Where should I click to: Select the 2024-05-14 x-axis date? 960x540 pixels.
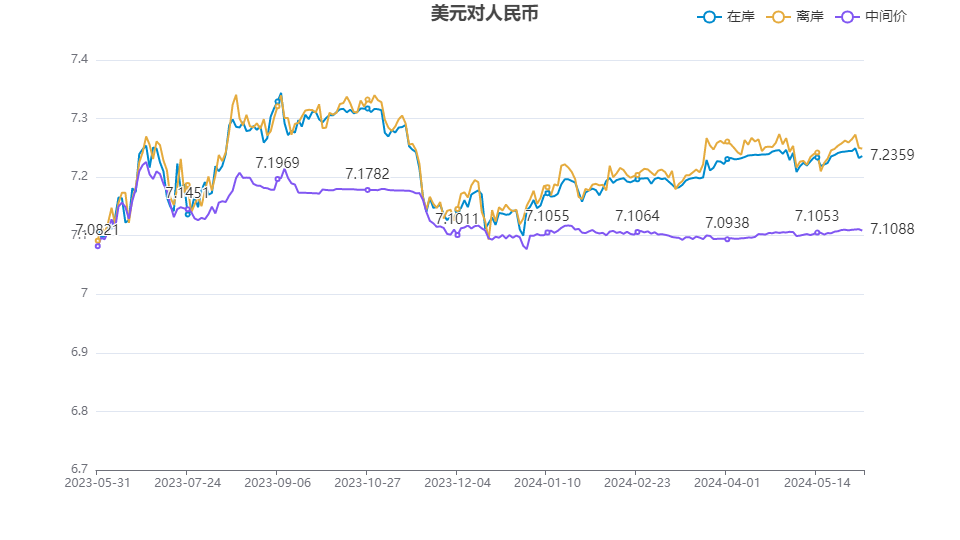point(817,482)
